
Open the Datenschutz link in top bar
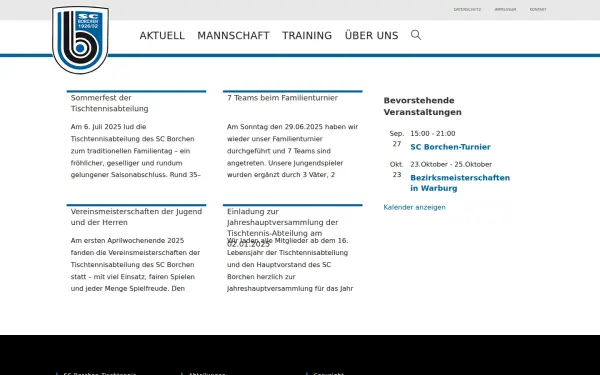click(467, 10)
